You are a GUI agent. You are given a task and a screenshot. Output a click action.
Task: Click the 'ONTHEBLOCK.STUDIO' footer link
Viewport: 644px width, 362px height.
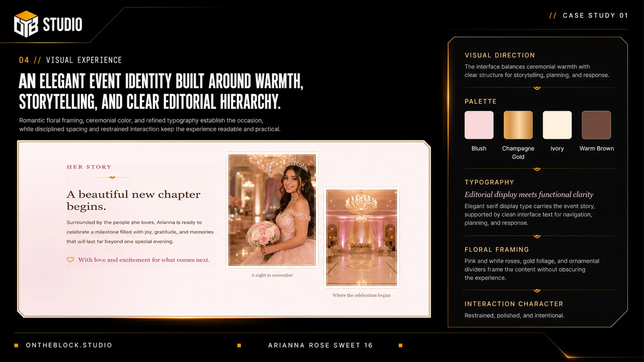69,345
